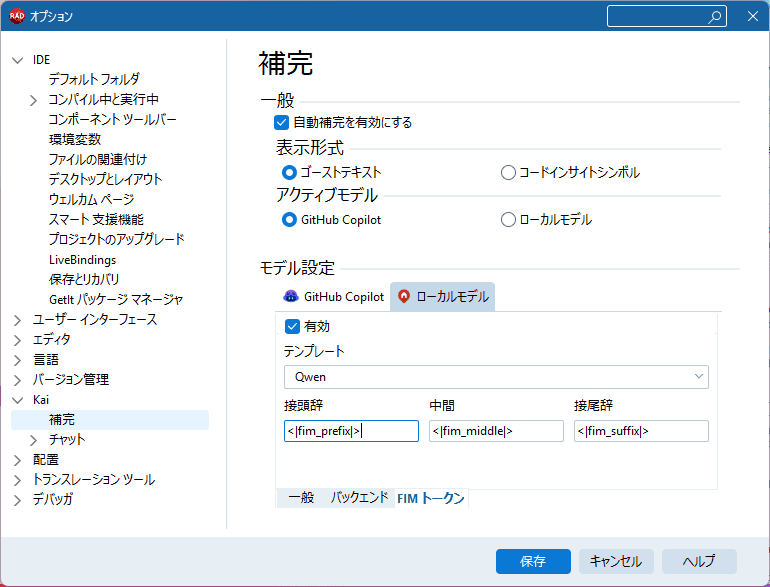This screenshot has width=770, height=587.
Task: Expand the 配置 node
Action: click(x=18, y=460)
